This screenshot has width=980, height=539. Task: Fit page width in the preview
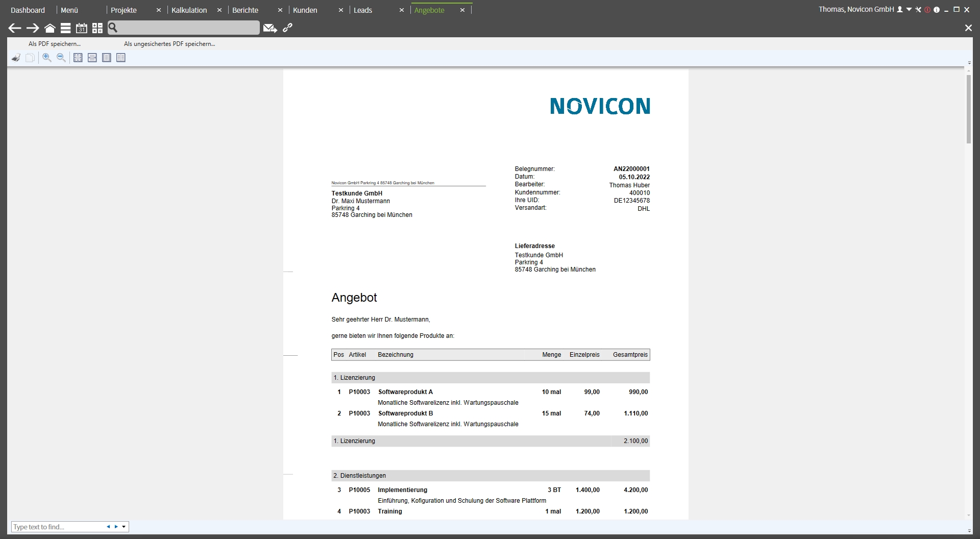92,58
